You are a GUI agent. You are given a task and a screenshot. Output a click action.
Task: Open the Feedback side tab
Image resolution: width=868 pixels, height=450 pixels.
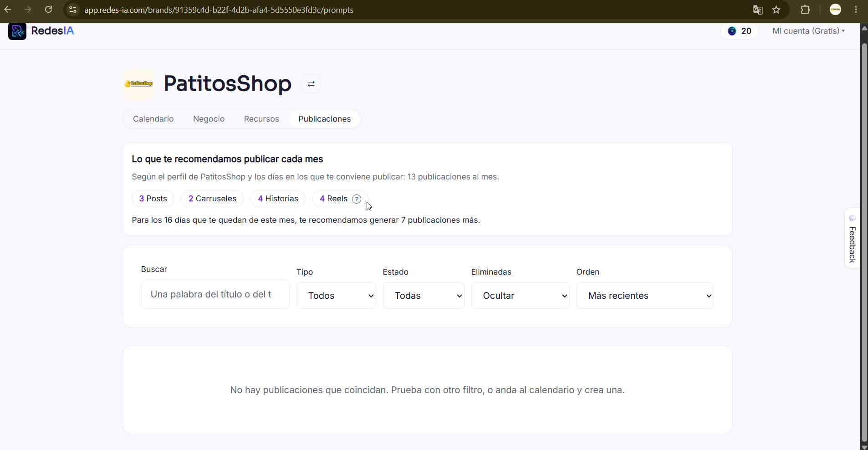[852, 238]
